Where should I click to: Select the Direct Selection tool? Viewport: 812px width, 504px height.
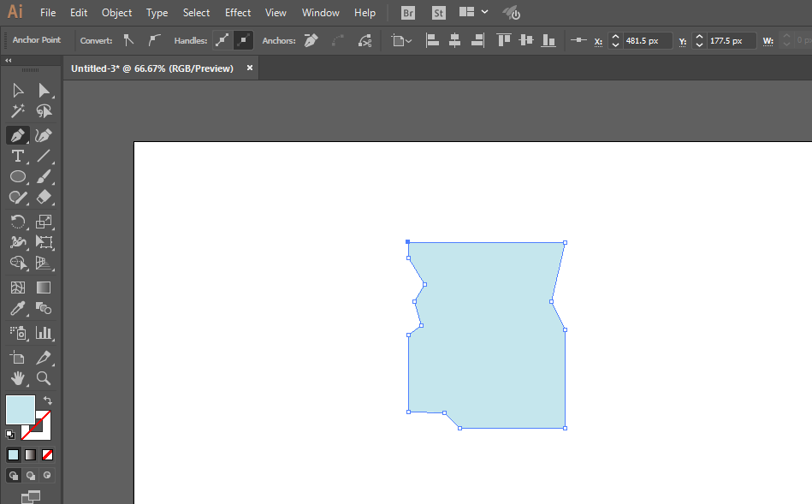point(44,91)
